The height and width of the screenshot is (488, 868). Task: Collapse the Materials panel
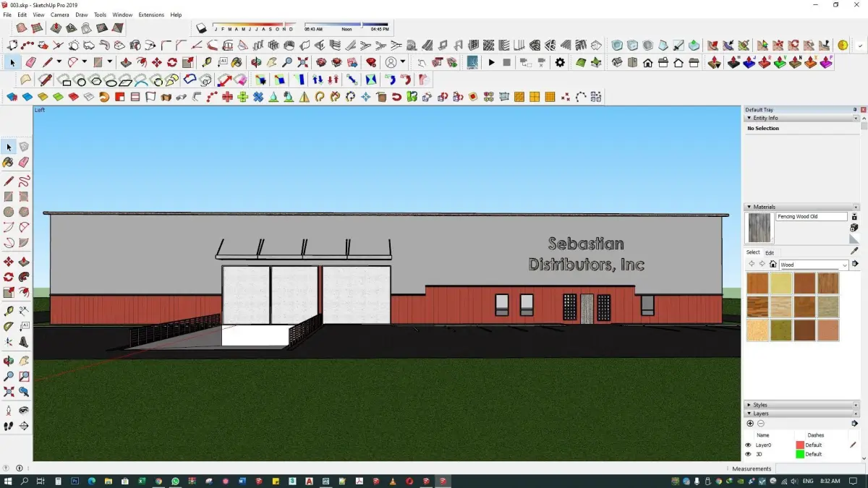(749, 207)
